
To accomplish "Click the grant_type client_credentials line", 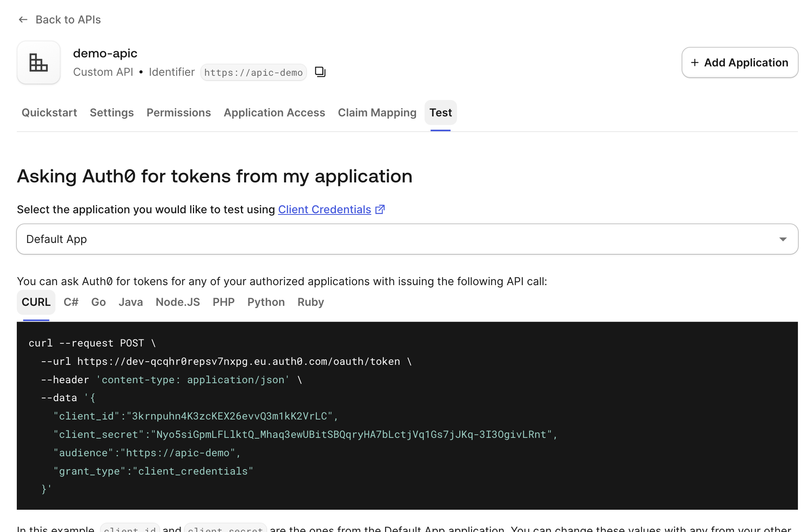I will click(153, 471).
